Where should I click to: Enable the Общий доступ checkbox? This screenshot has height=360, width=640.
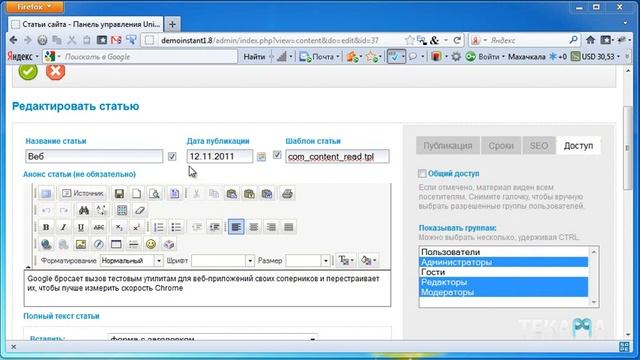click(422, 173)
